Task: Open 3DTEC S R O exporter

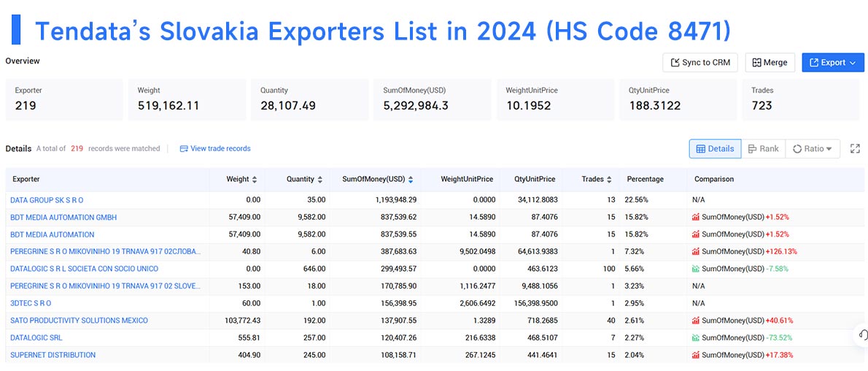Action: (31, 303)
